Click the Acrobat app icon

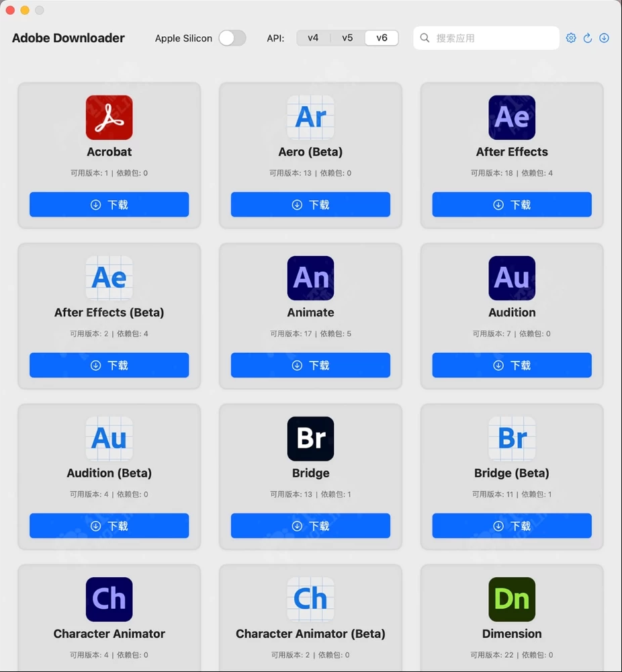(109, 118)
